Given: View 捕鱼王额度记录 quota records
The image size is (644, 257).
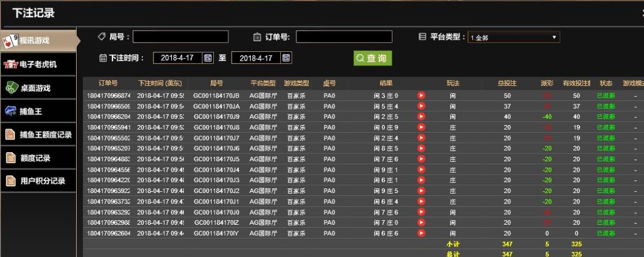Looking at the screenshot, I should [38, 134].
